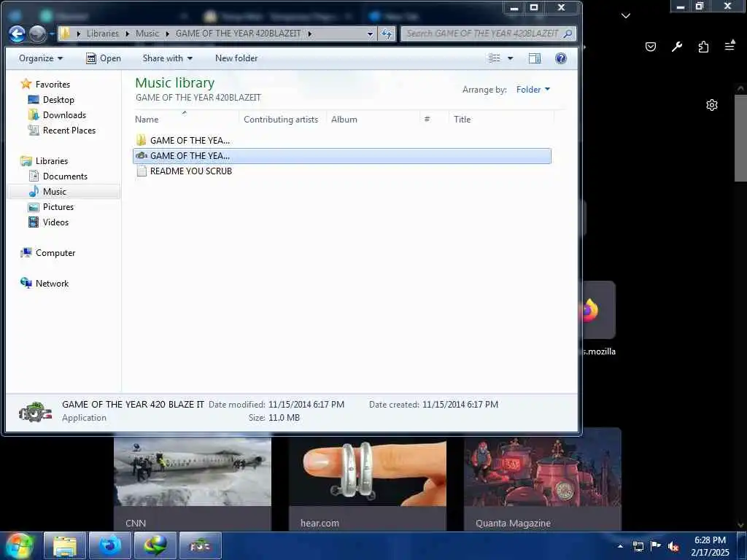The width and height of the screenshot is (747, 560).
Task: Select the highlighted GAME OF THE YEA... application
Action: (x=342, y=156)
